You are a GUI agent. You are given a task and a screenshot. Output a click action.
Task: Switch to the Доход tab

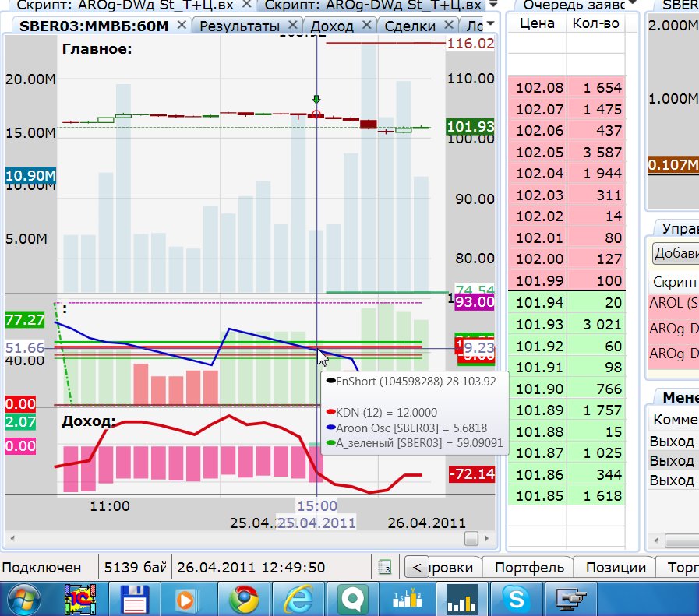[332, 26]
